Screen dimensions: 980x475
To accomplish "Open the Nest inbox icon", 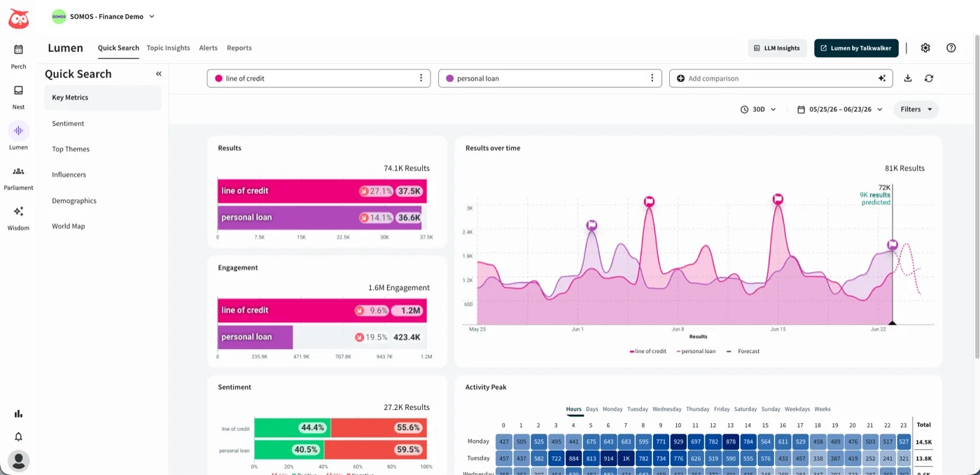I will point(18,90).
